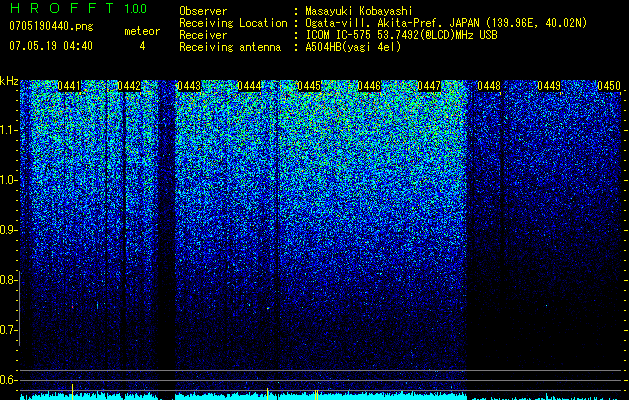Click the 0442 time marker
This screenshot has width=629, height=400.
pyautogui.click(x=129, y=86)
